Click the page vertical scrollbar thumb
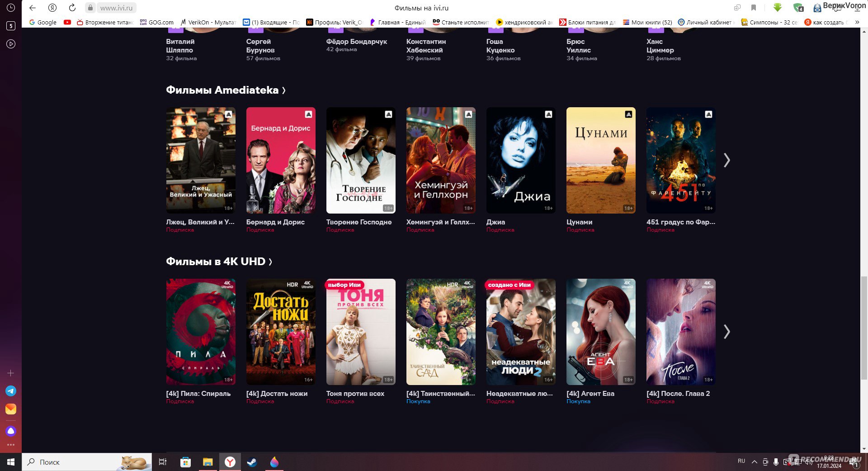 (864, 328)
